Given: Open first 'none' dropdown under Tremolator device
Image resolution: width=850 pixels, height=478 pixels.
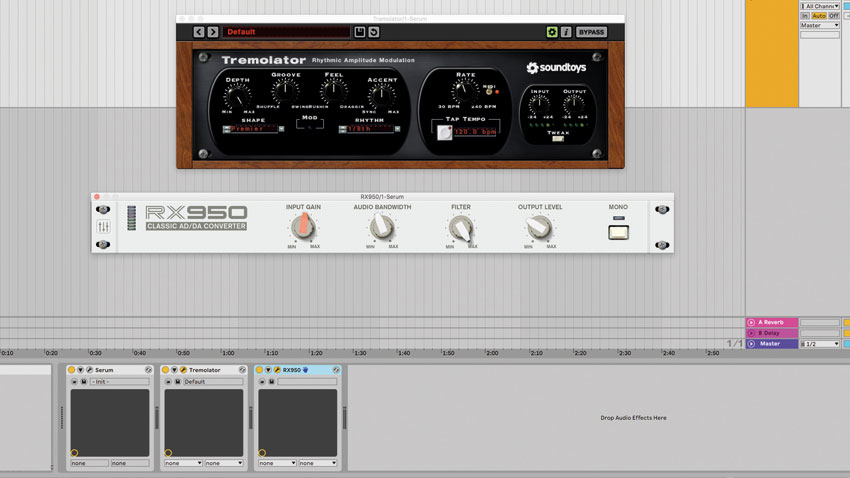Looking at the screenshot, I should click(183, 463).
